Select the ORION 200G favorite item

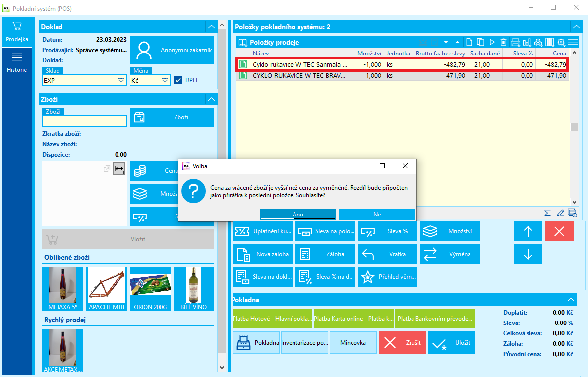[x=150, y=288]
